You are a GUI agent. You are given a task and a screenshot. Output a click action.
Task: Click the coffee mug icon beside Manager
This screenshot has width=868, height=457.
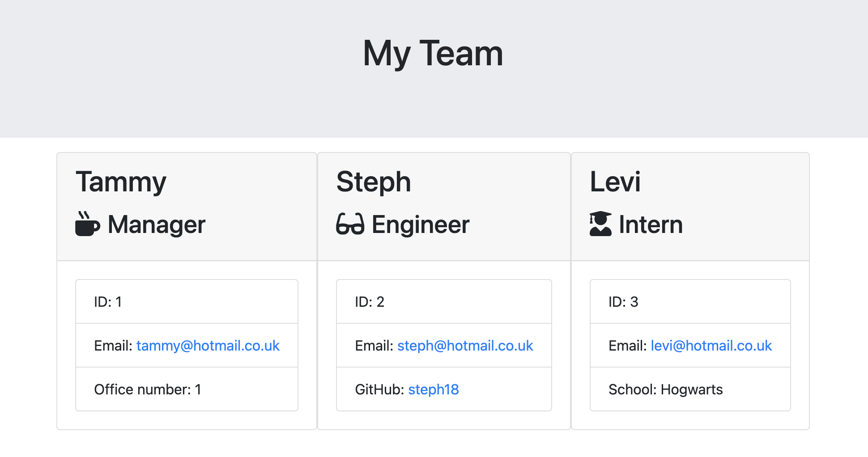(x=88, y=224)
